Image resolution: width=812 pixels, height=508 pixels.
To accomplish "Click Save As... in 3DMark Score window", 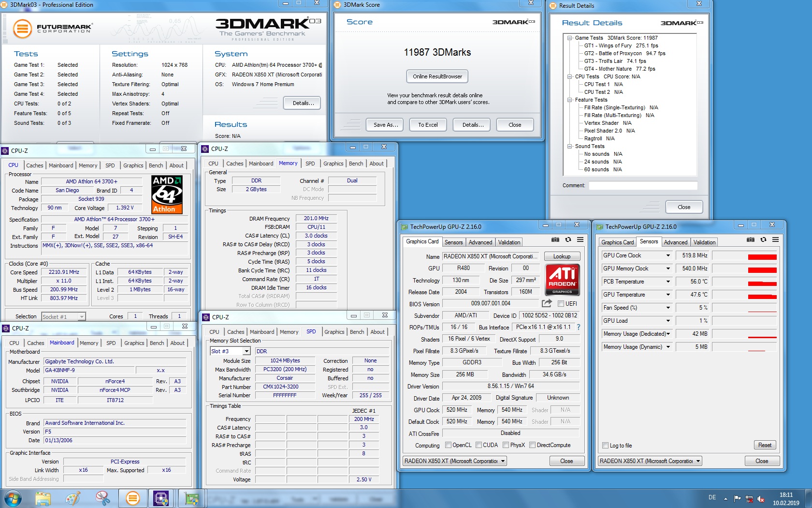I will coord(386,125).
